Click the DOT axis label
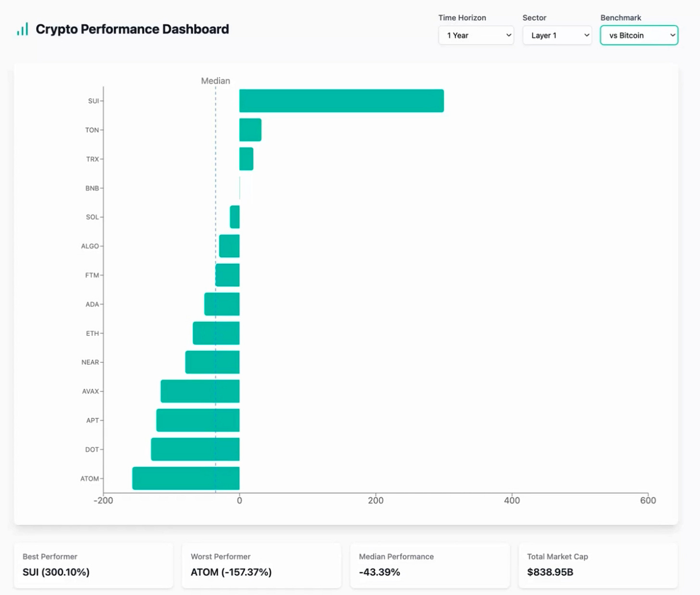This screenshot has width=700, height=595. point(92,449)
